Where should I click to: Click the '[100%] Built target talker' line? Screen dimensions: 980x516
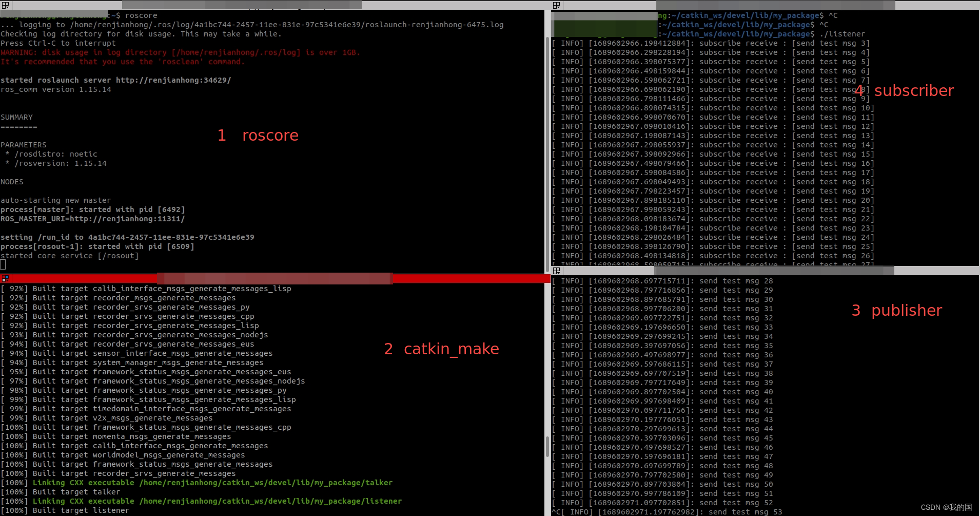point(61,492)
